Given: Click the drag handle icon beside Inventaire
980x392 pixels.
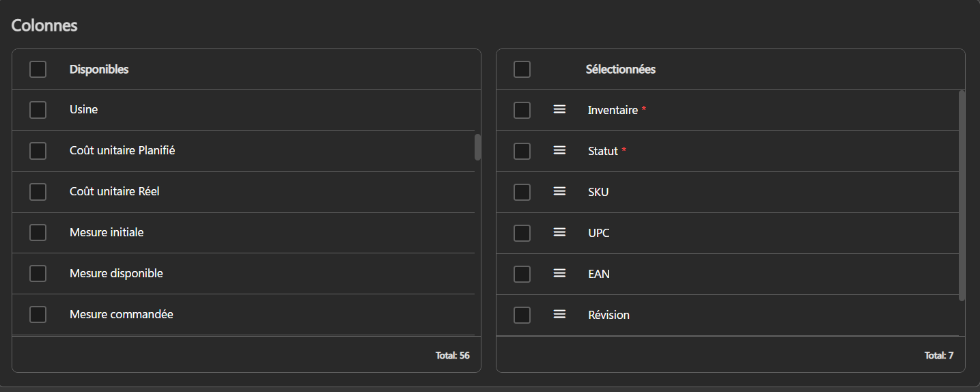Looking at the screenshot, I should [559, 109].
